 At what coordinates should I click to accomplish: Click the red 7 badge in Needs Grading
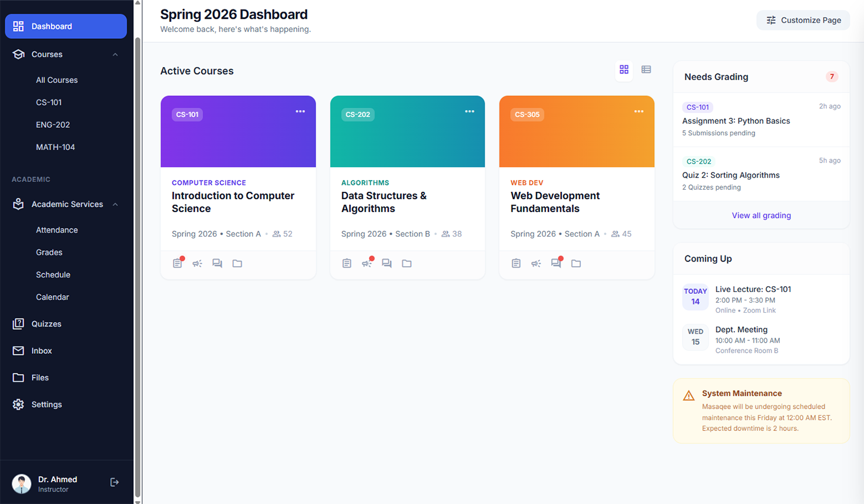pos(832,77)
